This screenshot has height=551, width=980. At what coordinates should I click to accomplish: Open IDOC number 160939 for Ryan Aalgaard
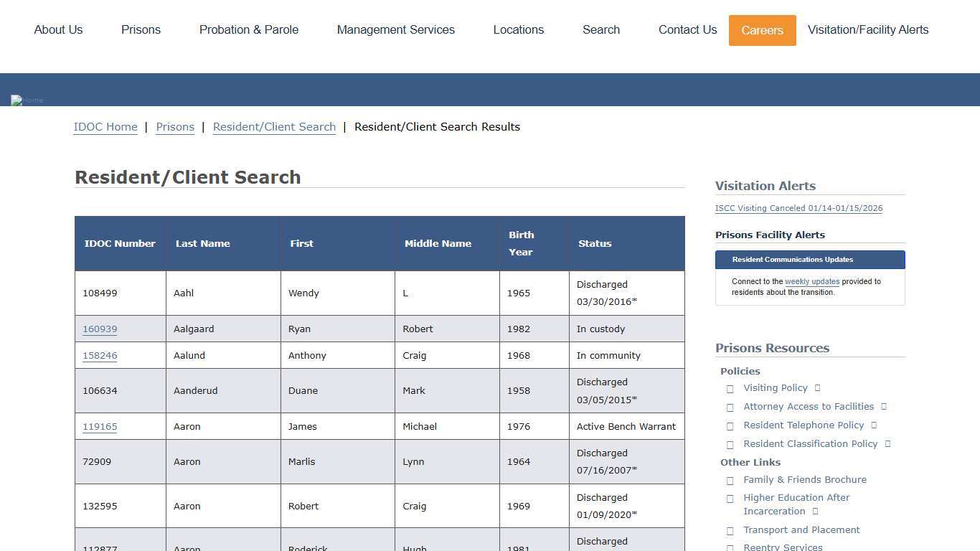100,329
